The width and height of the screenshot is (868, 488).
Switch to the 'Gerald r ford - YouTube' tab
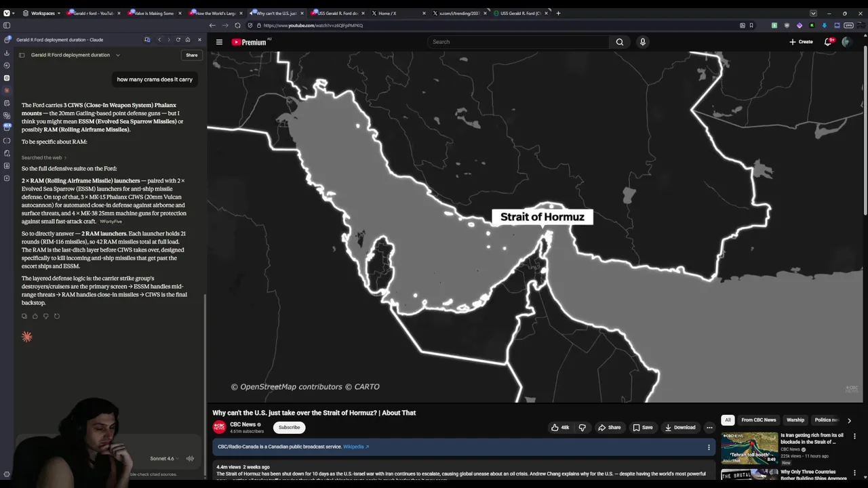tap(94, 13)
